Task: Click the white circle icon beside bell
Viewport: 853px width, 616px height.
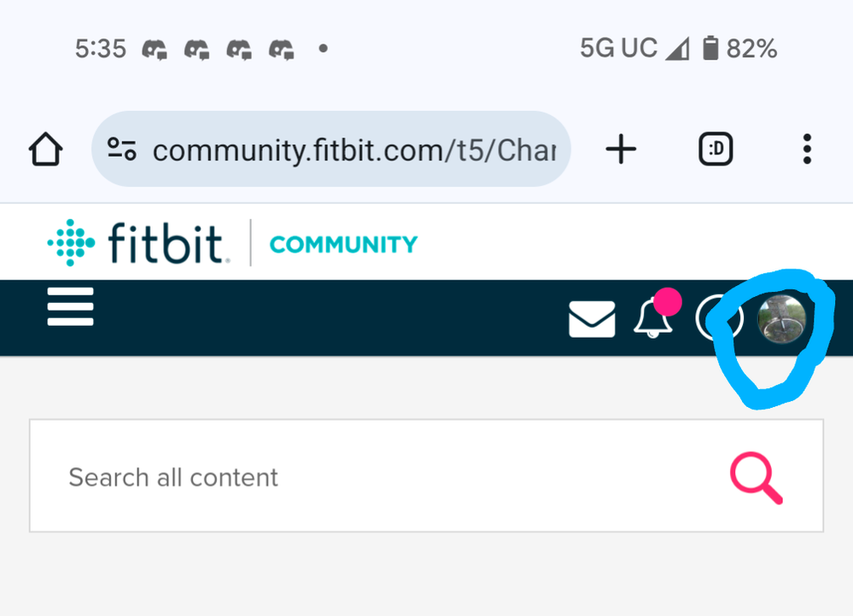Action: (x=718, y=318)
